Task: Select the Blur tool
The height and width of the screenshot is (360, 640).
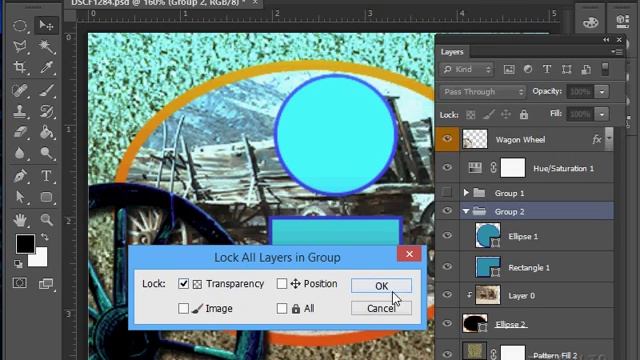Action: coord(20,153)
